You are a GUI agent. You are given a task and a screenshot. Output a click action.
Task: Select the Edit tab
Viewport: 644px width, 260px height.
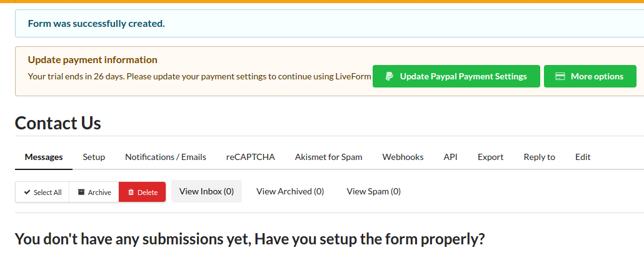pos(583,157)
